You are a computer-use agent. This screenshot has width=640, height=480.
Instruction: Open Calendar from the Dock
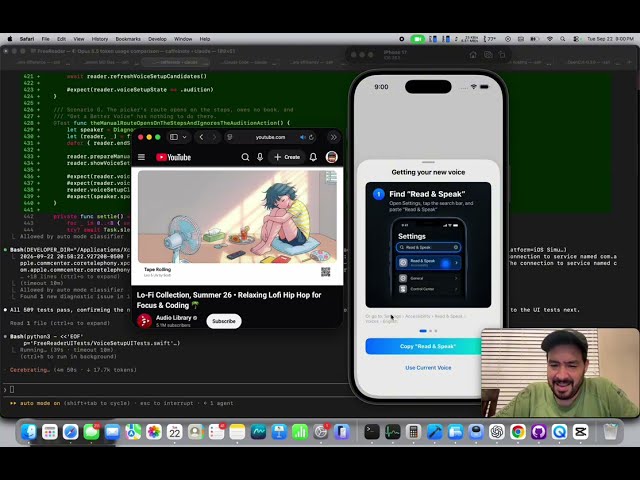coord(175,432)
